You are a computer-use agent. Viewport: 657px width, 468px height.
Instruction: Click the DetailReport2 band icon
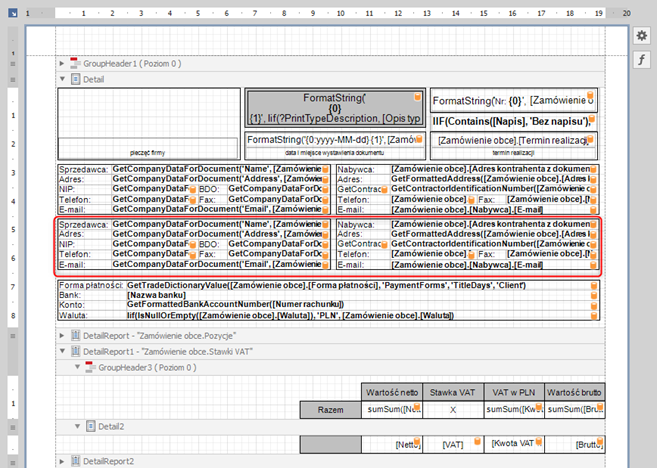tap(74, 460)
